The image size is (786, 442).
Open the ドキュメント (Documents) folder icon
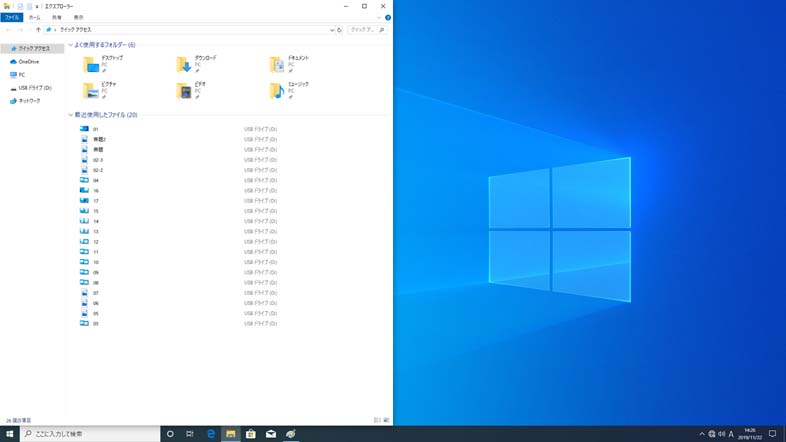click(277, 65)
